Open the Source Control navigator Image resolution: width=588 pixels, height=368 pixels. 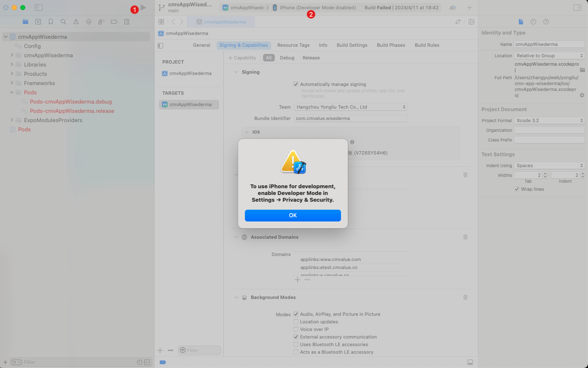pyautogui.click(x=38, y=21)
